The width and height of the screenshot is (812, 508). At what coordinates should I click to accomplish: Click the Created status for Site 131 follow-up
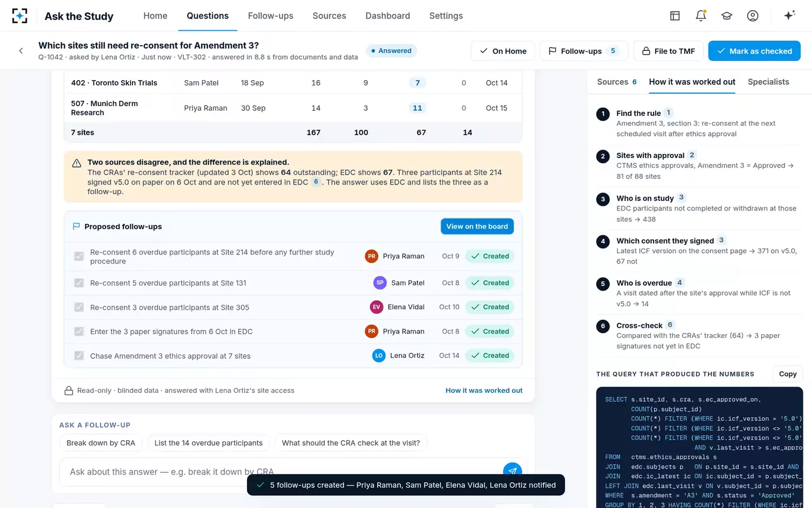[490, 283]
